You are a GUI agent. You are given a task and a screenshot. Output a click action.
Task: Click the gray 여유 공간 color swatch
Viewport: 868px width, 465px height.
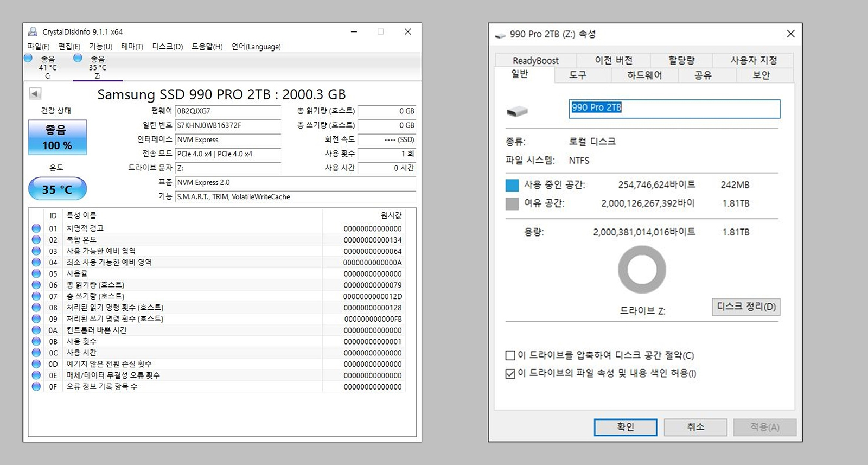pos(512,203)
